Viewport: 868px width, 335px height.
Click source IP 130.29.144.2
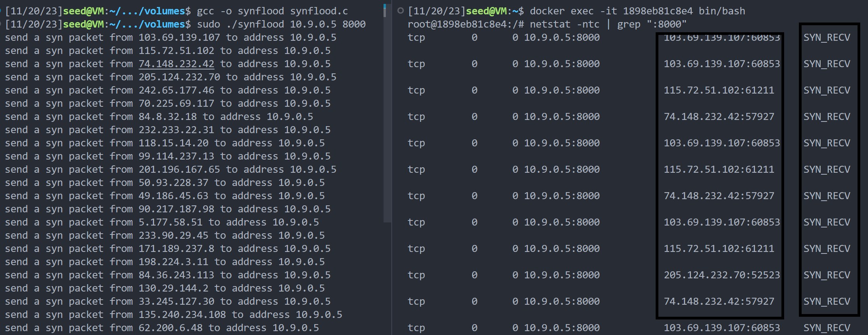click(173, 288)
